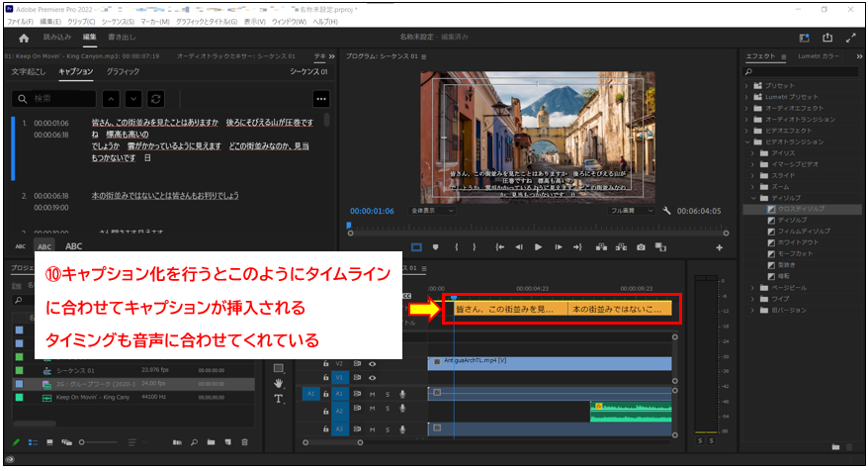
Task: Open the Lumetri カラー panel tab
Action: click(819, 56)
